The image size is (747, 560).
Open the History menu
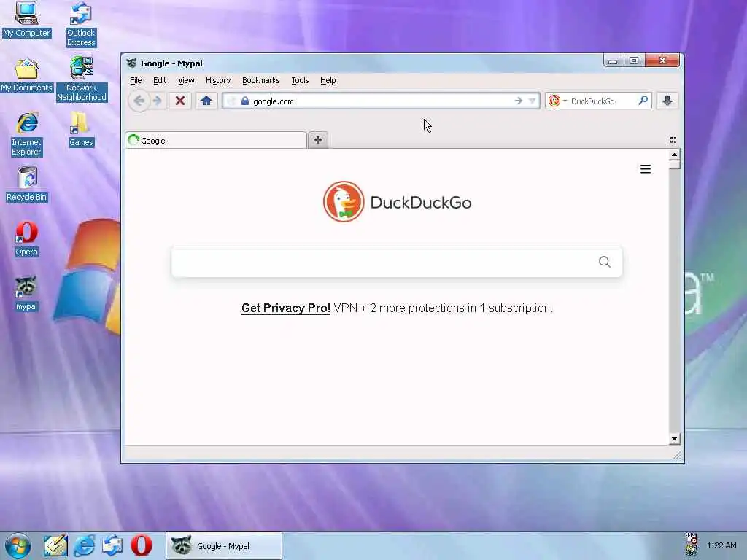tap(217, 80)
